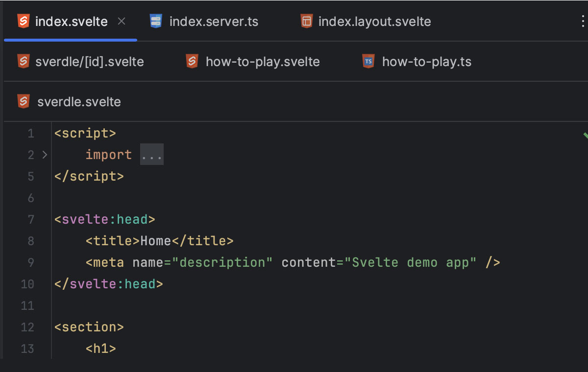
Task: Open the how-to-play.svelte tab
Action: pos(253,62)
